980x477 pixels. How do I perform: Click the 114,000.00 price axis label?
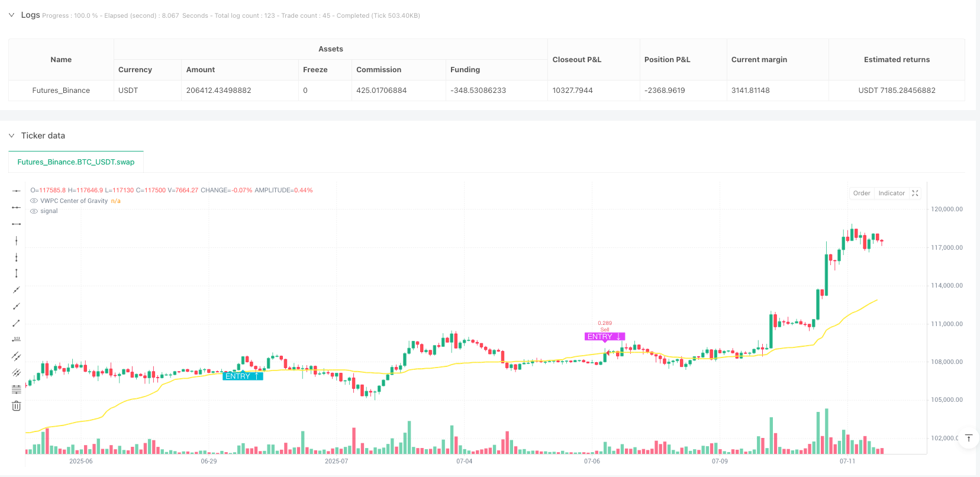coord(947,285)
